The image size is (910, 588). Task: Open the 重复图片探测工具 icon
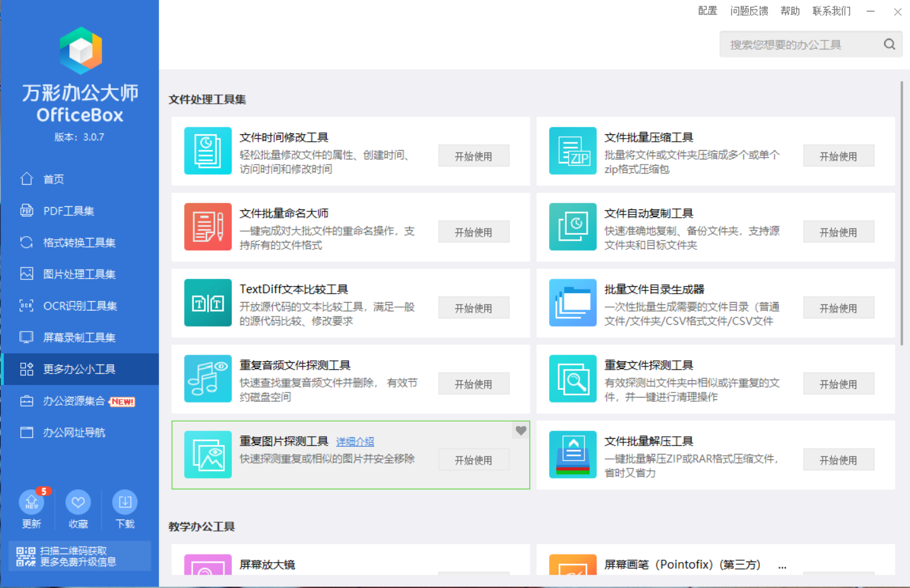point(208,454)
